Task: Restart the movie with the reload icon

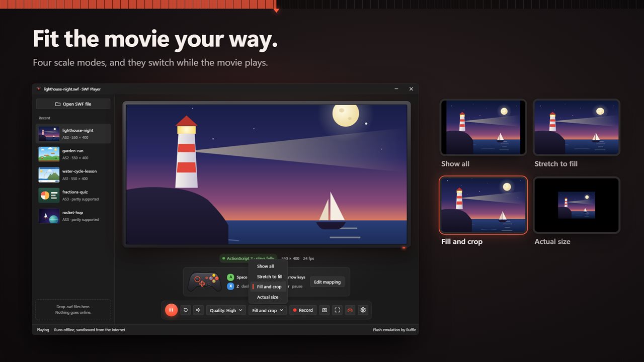Action: [186, 310]
